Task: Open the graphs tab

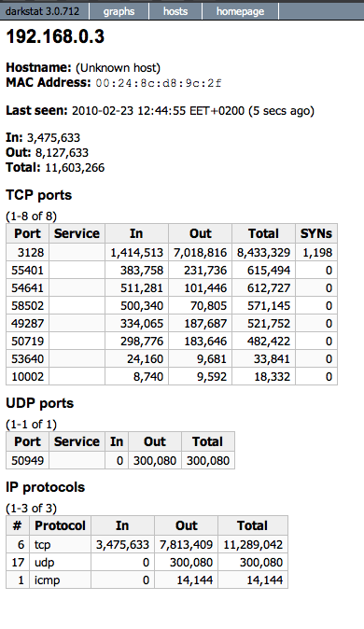Action: click(119, 11)
